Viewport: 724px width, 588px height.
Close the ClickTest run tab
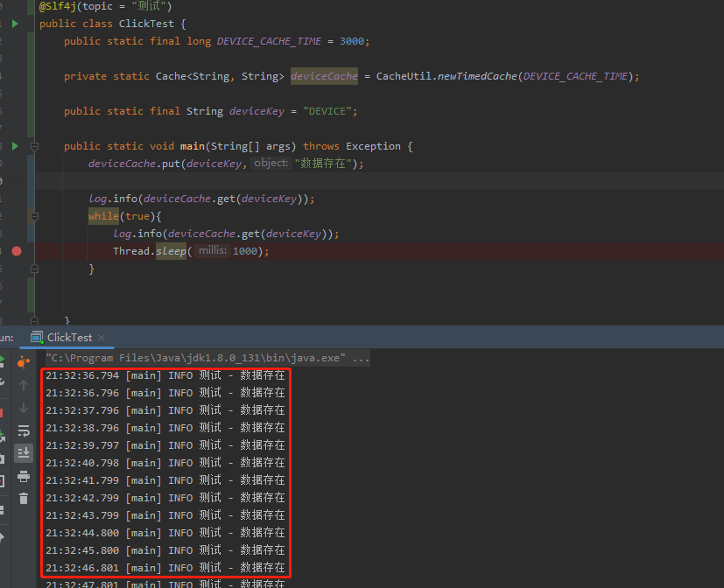tap(102, 338)
